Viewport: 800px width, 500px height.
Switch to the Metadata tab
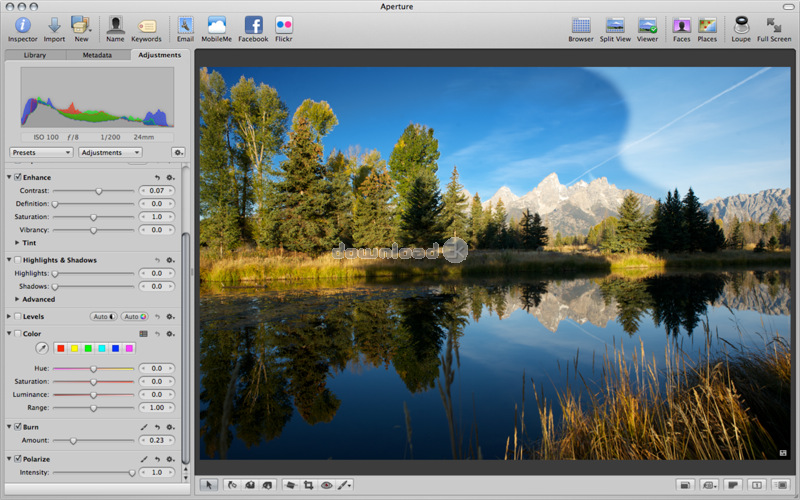coord(97,55)
